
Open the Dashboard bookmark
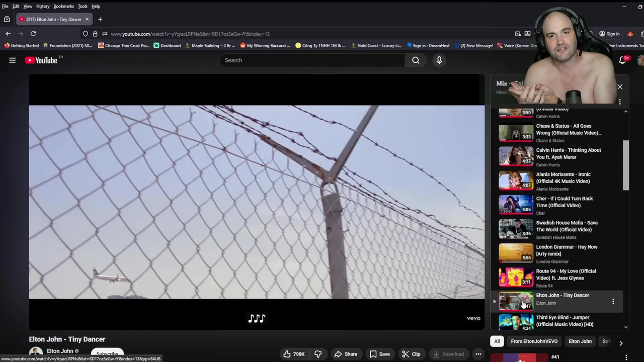click(167, 46)
